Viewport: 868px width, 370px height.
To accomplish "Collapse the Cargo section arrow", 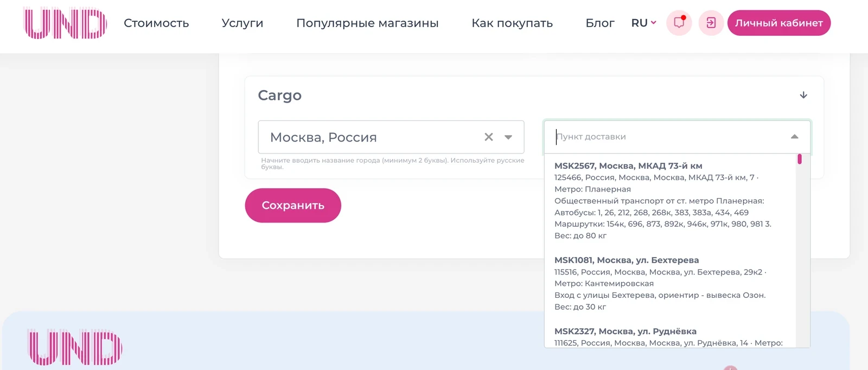I will point(803,95).
